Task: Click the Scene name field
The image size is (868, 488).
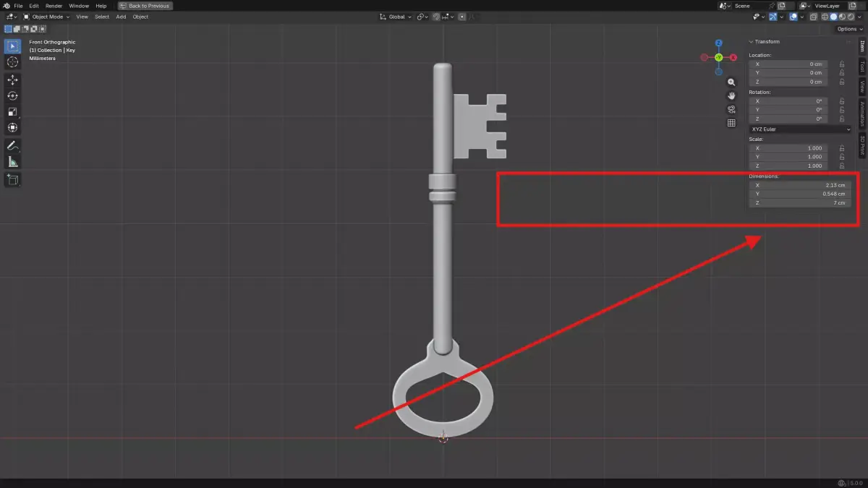Action: [749, 6]
